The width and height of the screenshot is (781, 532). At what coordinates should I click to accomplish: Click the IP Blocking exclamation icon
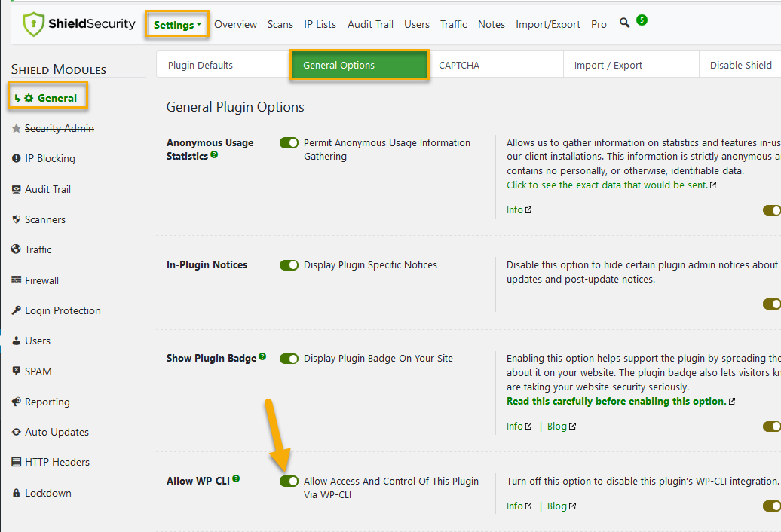point(16,158)
